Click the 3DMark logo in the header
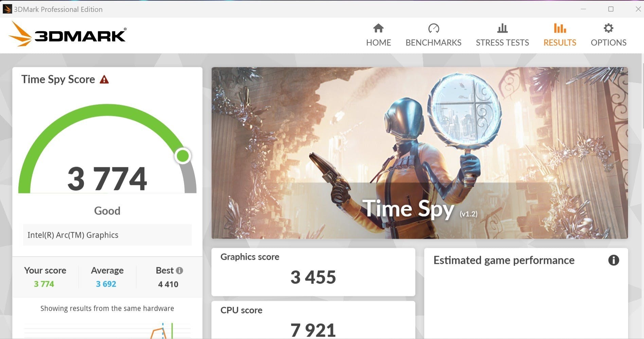644x339 pixels. pos(67,34)
